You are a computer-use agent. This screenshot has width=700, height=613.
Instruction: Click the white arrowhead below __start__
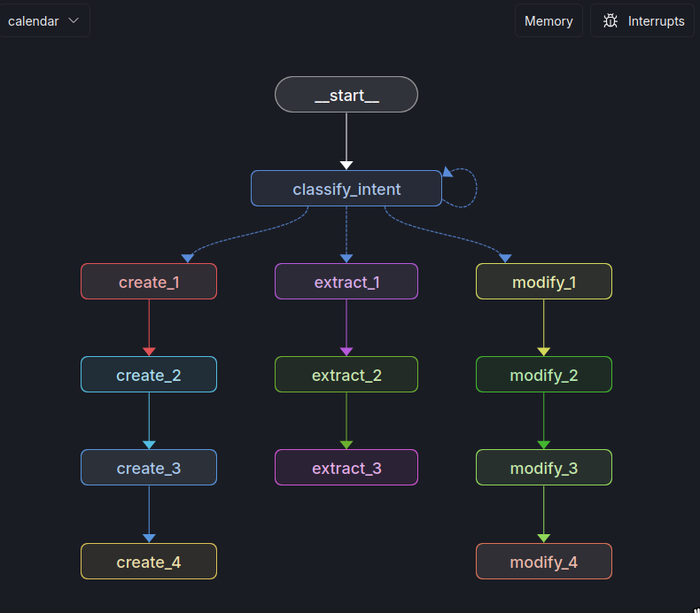346,165
